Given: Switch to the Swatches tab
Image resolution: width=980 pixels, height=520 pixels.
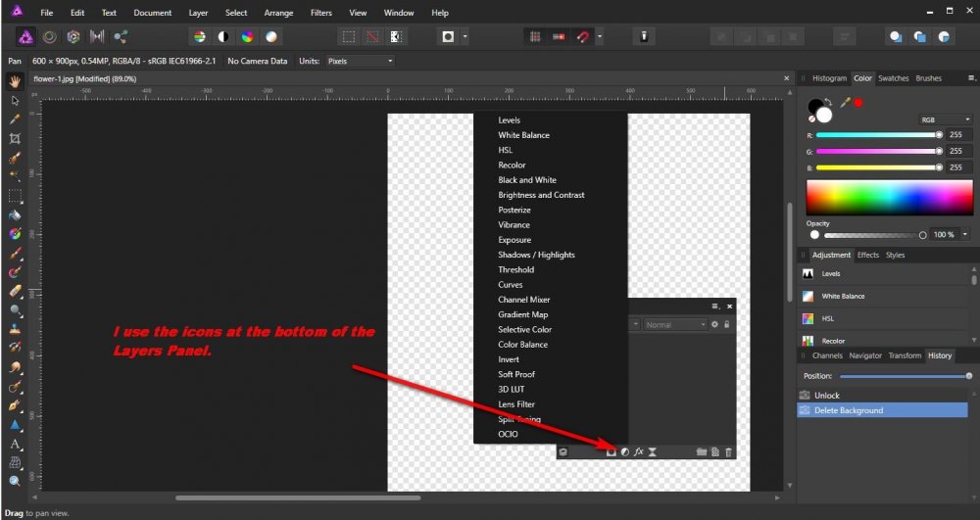Looking at the screenshot, I should pyautogui.click(x=893, y=78).
